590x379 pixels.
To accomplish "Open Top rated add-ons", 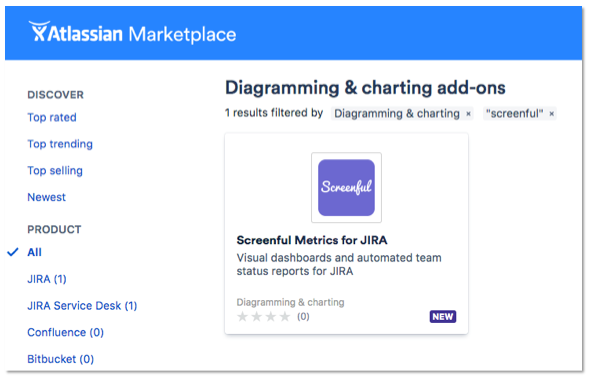I will click(x=52, y=117).
